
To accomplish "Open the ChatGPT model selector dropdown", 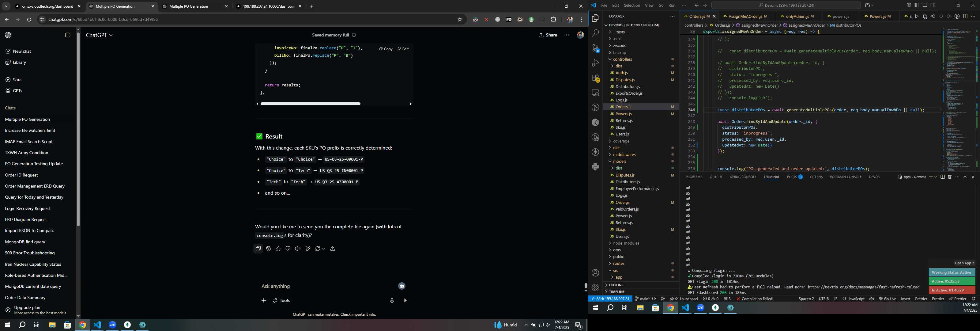I will (x=99, y=35).
